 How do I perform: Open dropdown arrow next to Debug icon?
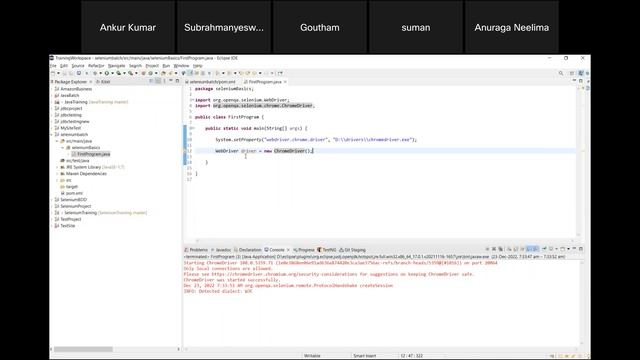(x=100, y=73)
